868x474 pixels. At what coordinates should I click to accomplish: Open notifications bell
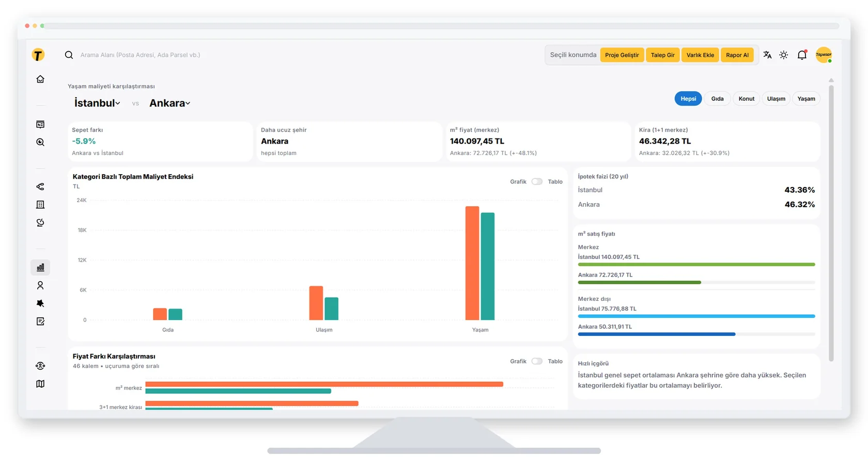[802, 55]
